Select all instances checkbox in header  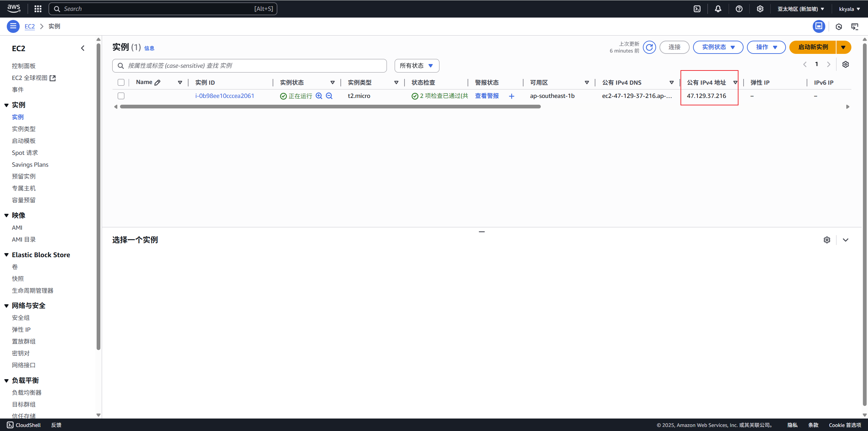pyautogui.click(x=121, y=82)
